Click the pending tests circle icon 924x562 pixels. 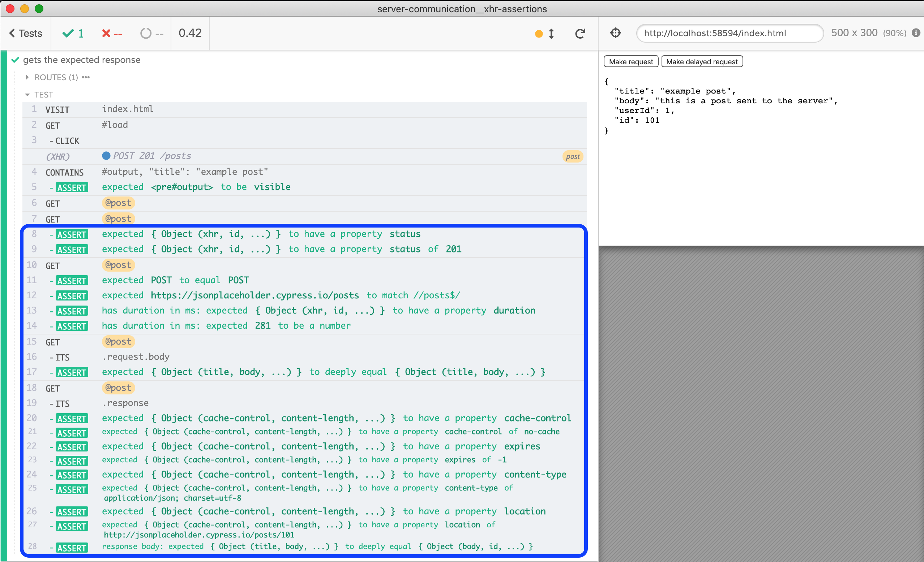tap(145, 34)
